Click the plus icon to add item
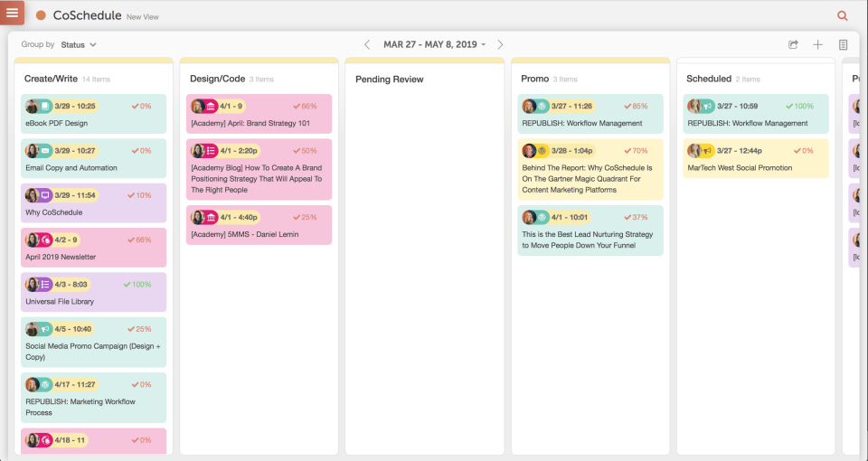The height and width of the screenshot is (461, 868). [x=817, y=45]
